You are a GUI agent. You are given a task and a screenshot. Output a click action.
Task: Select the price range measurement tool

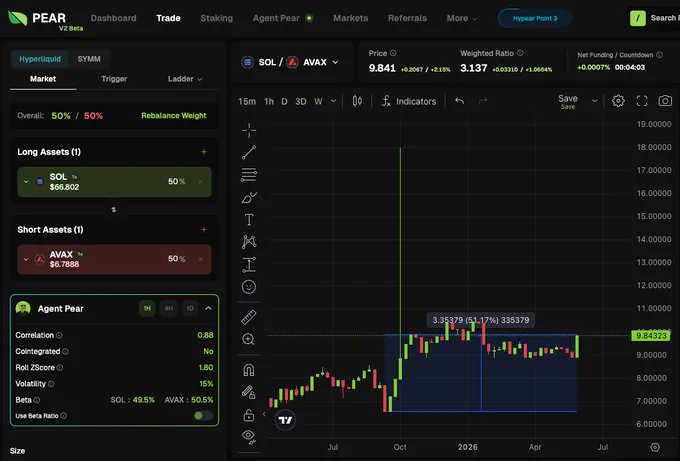coord(249,265)
